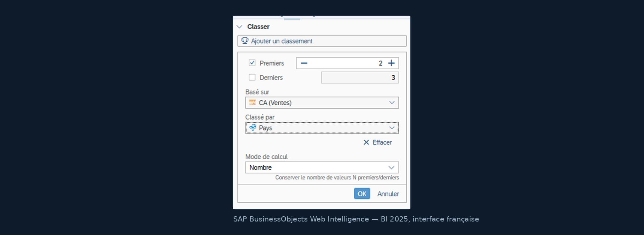Open the Classé par dropdown Pays
This screenshot has width=644, height=235.
click(322, 128)
